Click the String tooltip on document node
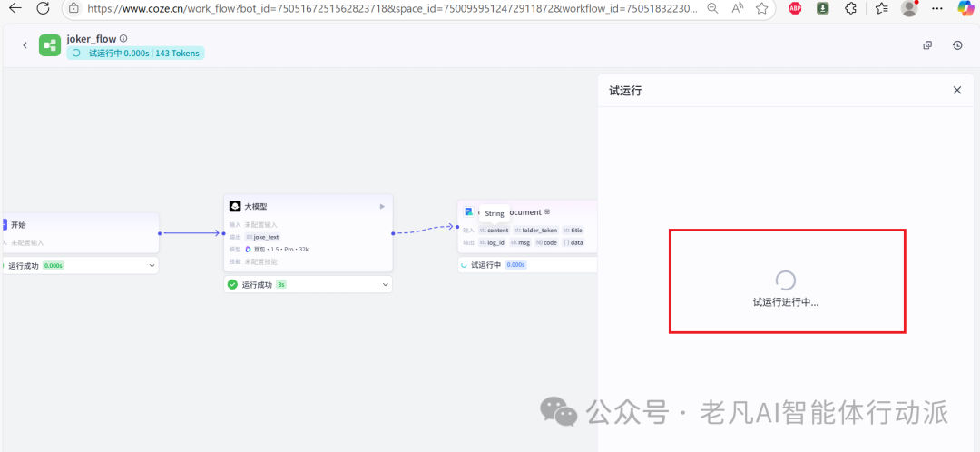Screen dimensions: 980x452 [x=495, y=214]
